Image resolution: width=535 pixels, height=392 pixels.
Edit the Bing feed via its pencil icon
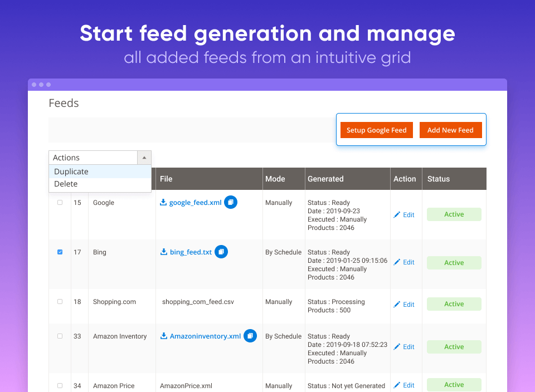click(404, 262)
